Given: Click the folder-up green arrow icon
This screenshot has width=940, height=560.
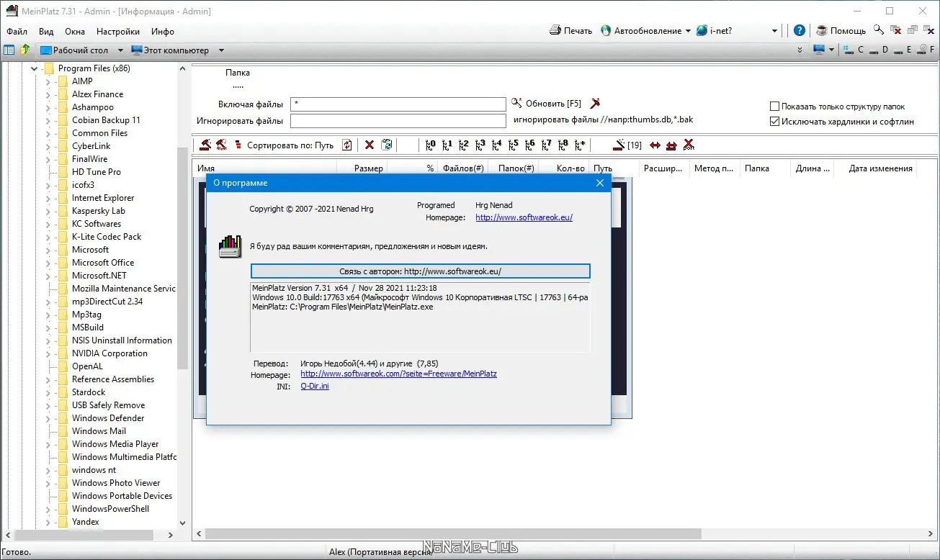Looking at the screenshot, I should [x=25, y=50].
